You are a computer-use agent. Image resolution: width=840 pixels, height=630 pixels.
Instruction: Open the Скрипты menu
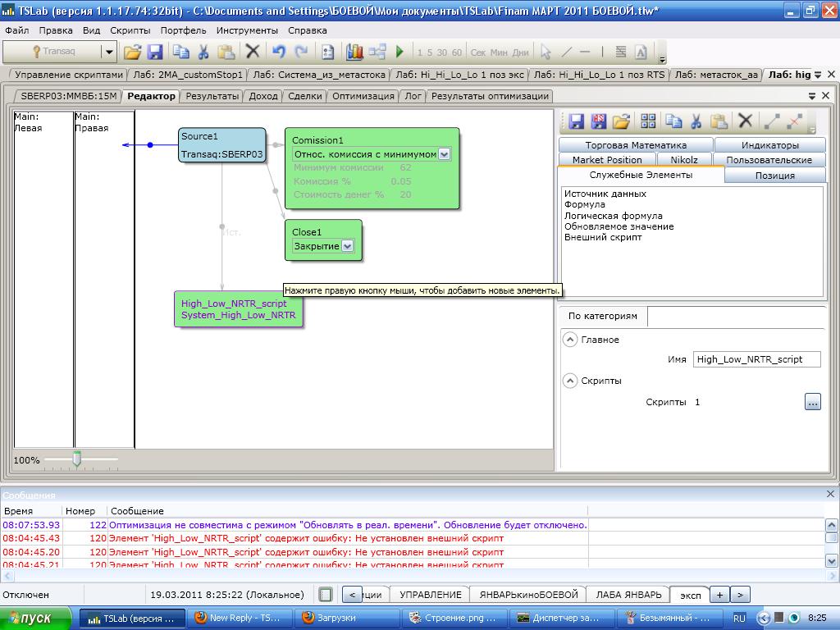tap(130, 30)
